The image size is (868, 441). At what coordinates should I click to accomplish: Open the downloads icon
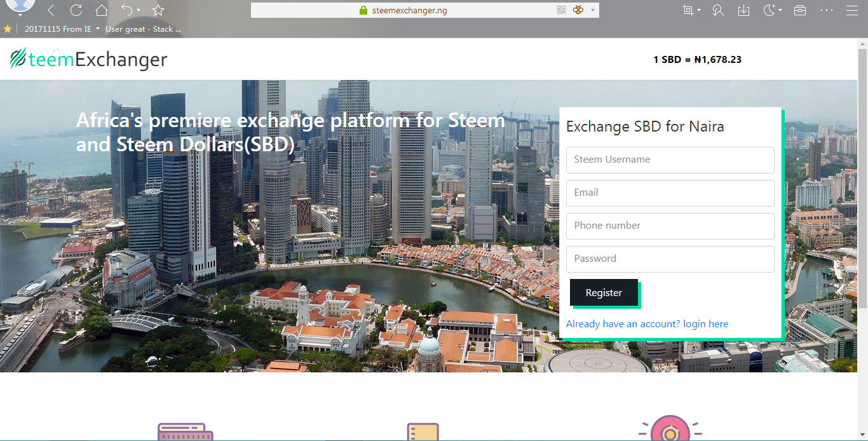(743, 10)
